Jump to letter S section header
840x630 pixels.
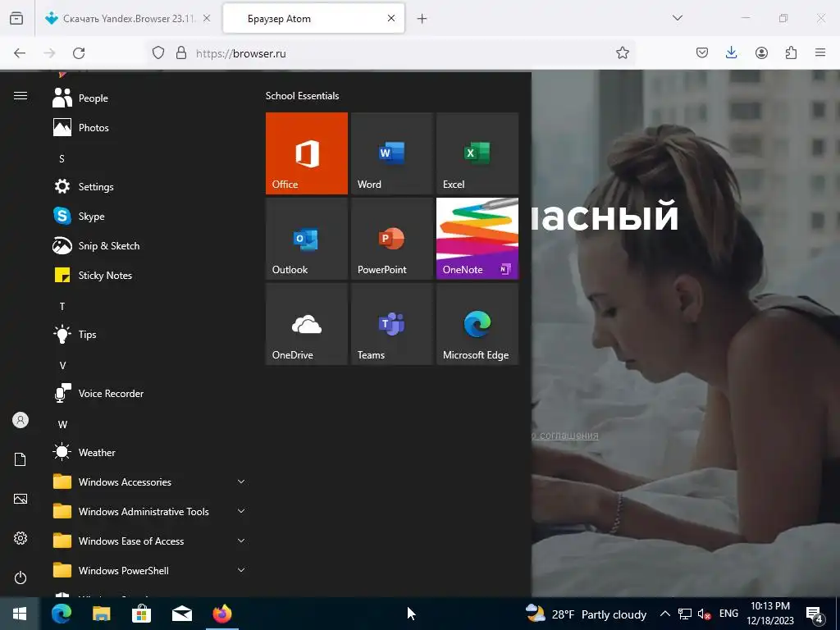tap(62, 158)
